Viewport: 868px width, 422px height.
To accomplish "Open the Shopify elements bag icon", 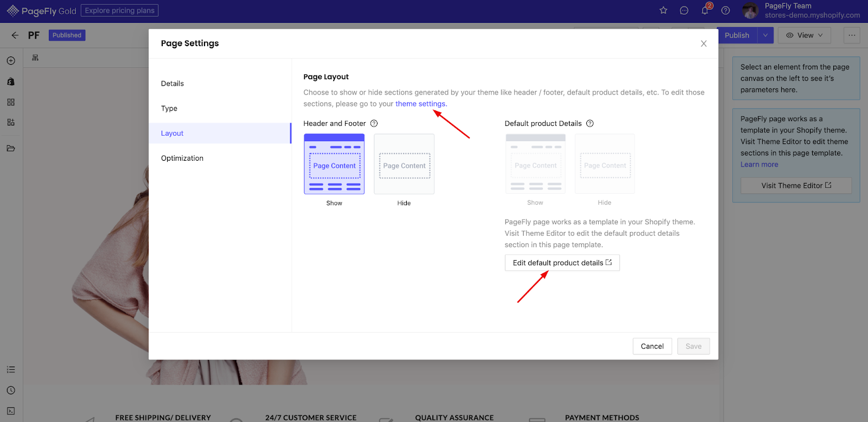I will pyautogui.click(x=11, y=81).
